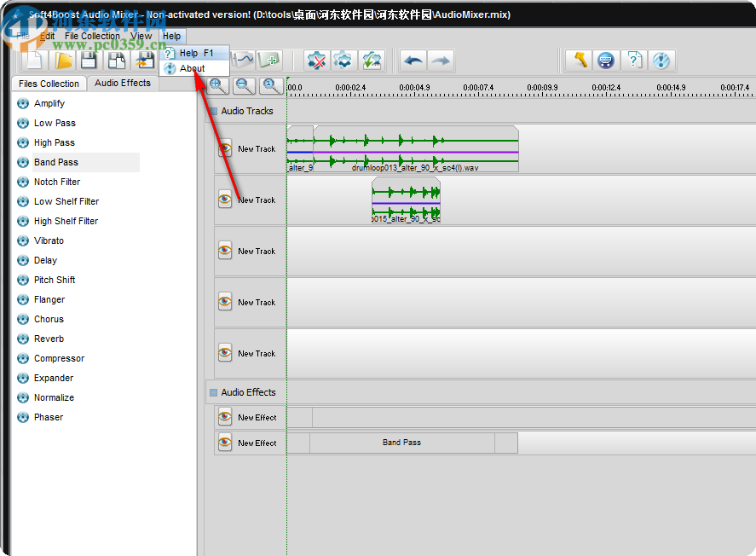Open the File Collection menu

pyautogui.click(x=92, y=36)
